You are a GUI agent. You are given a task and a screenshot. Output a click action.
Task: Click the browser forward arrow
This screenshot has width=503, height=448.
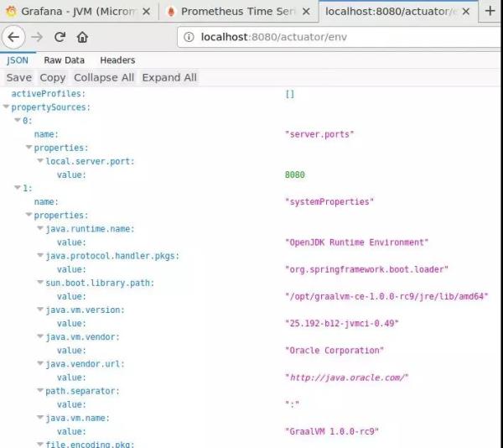tap(37, 37)
